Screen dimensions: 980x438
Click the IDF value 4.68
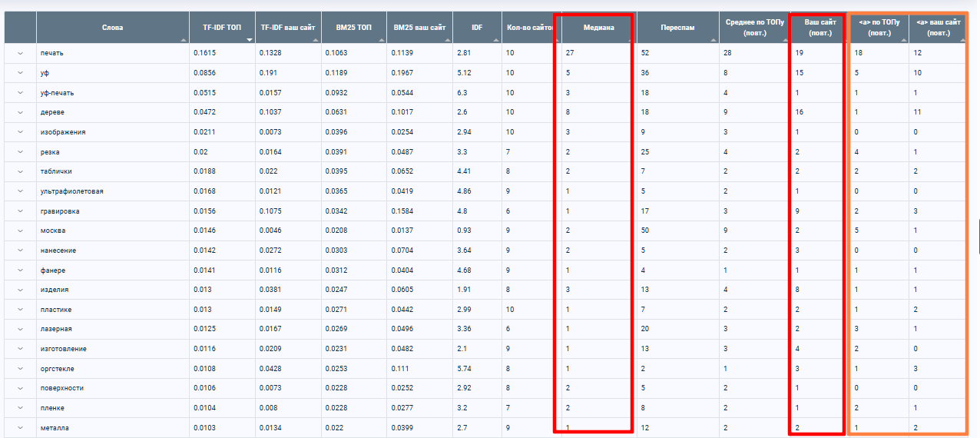463,270
